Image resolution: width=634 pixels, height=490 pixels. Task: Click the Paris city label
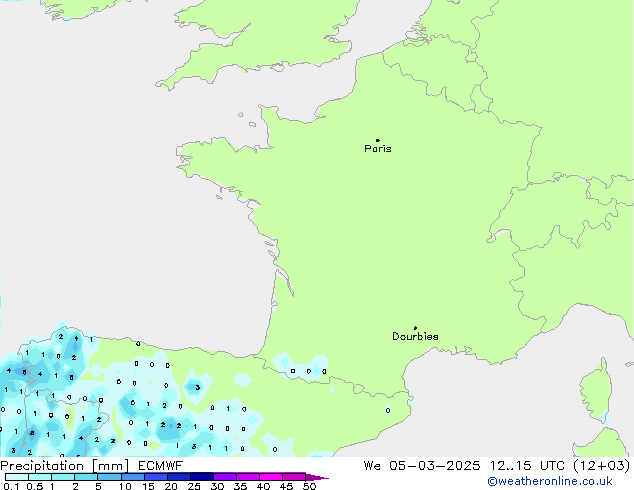pyautogui.click(x=378, y=149)
